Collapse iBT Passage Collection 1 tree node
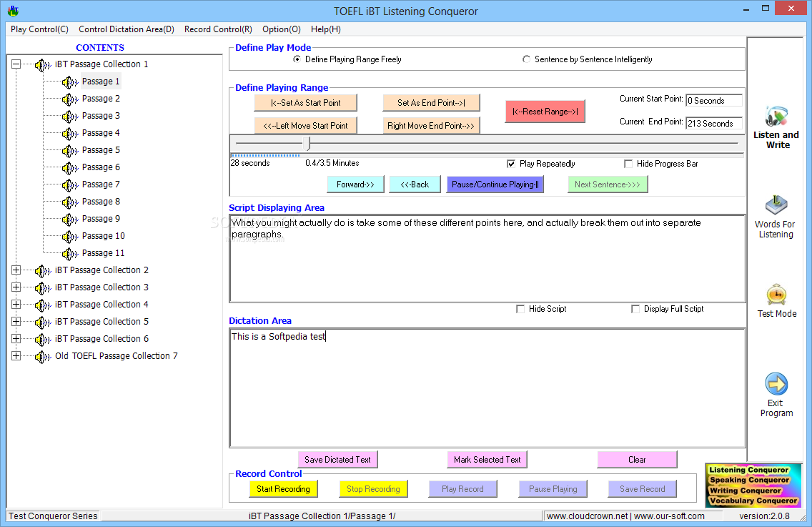812x527 pixels. point(16,64)
